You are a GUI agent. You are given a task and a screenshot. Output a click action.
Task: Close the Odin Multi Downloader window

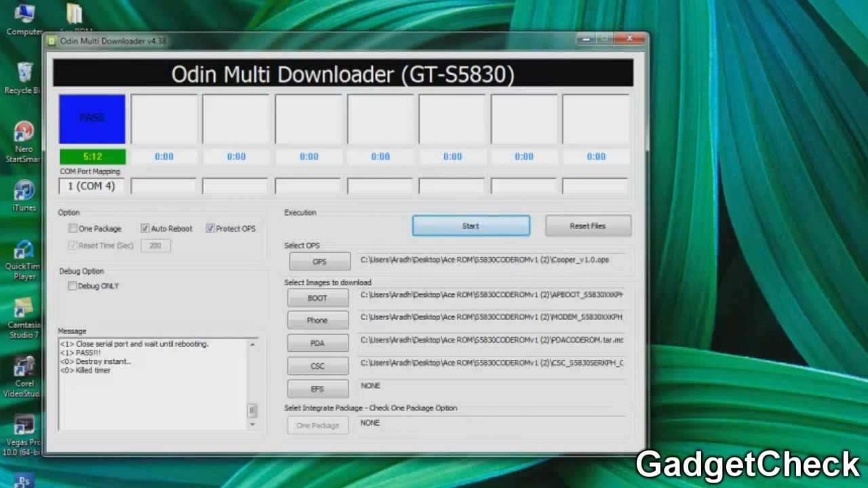(631, 39)
